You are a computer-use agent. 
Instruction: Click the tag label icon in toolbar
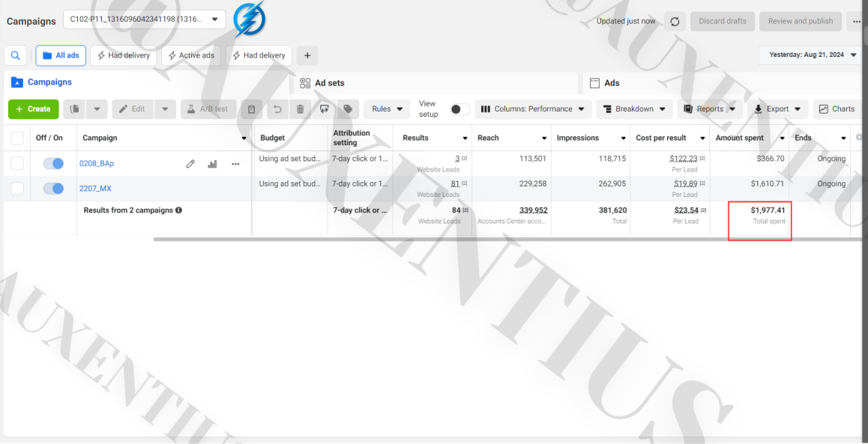click(x=348, y=109)
